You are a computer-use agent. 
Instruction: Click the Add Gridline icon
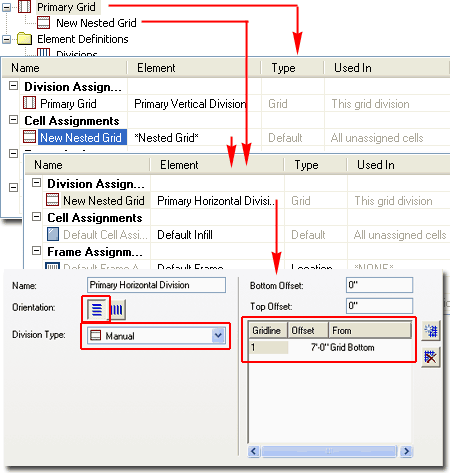point(431,331)
